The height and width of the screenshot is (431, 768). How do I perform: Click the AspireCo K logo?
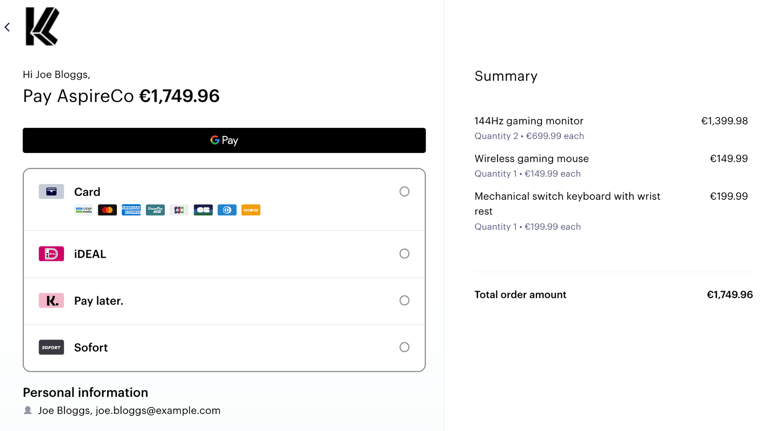click(x=42, y=27)
